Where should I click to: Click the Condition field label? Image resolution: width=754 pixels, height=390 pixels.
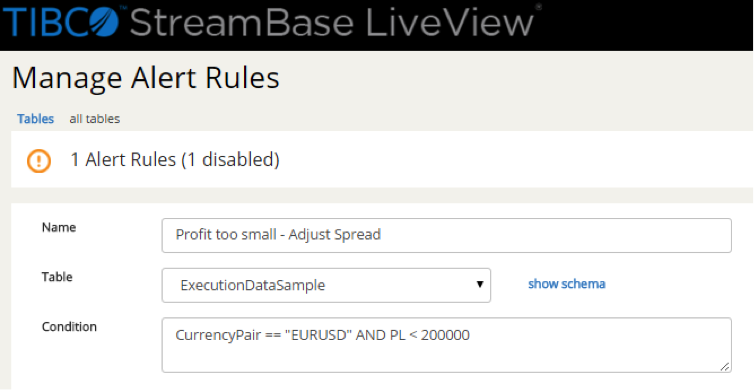click(69, 327)
